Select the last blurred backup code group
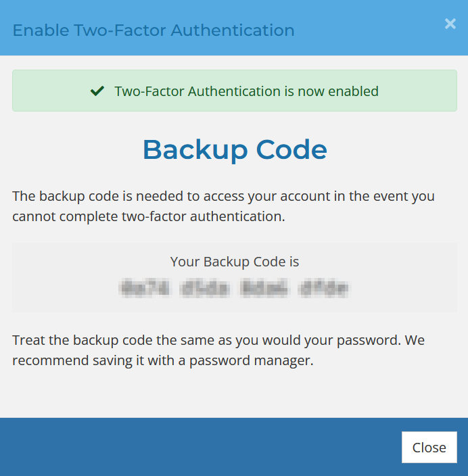Viewport: 468px width, 476px height. (x=326, y=288)
